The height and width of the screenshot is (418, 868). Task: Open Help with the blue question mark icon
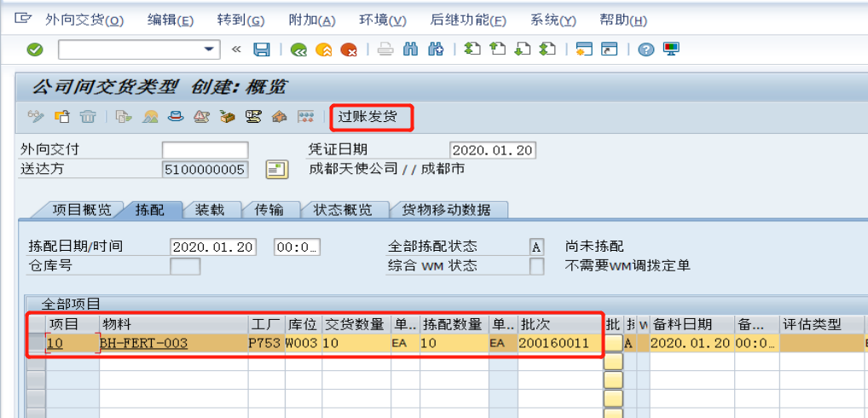point(646,49)
